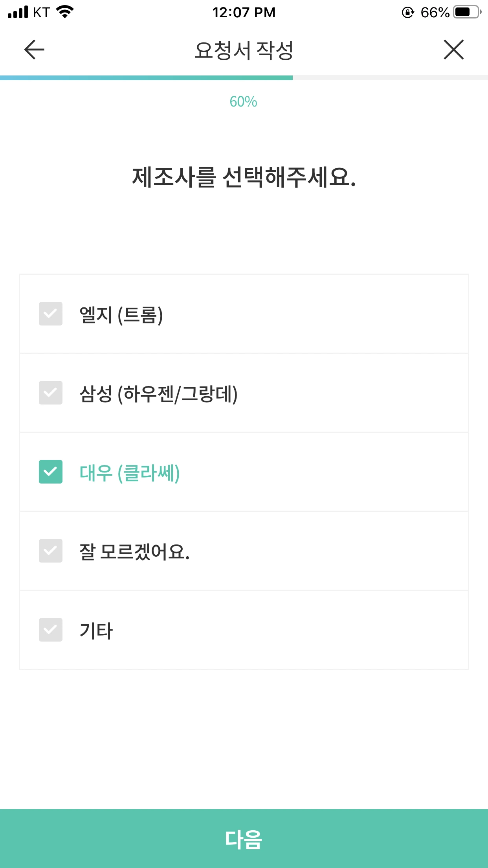
Task: Uncheck the 대우 (클라쎄) checkbox
Action: click(x=51, y=472)
